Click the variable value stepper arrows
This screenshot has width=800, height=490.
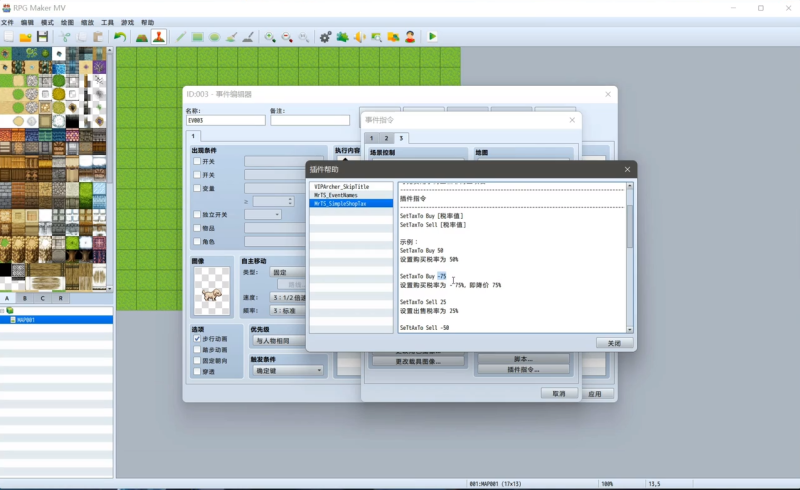[x=290, y=201]
